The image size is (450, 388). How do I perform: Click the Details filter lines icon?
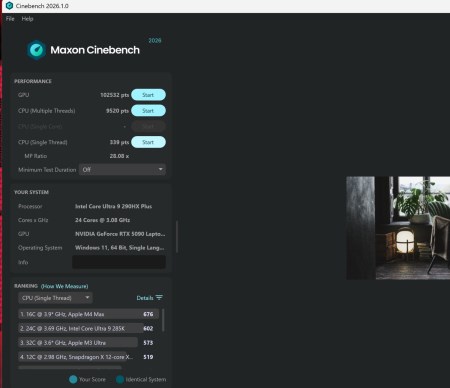(159, 297)
